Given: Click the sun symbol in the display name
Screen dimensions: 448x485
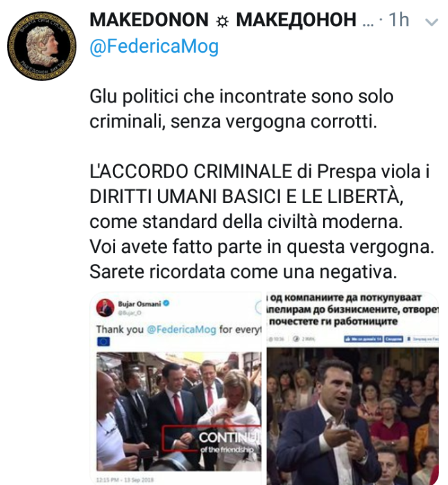Looking at the screenshot, I should tap(223, 21).
